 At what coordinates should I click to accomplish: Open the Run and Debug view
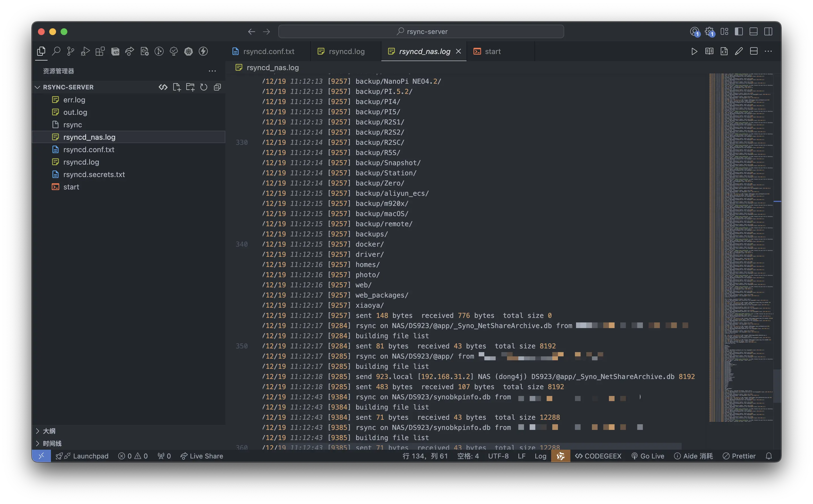coord(85,51)
